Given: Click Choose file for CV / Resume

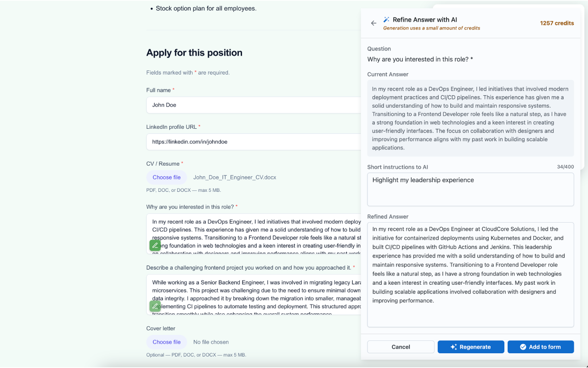Looking at the screenshot, I should click(x=166, y=177).
